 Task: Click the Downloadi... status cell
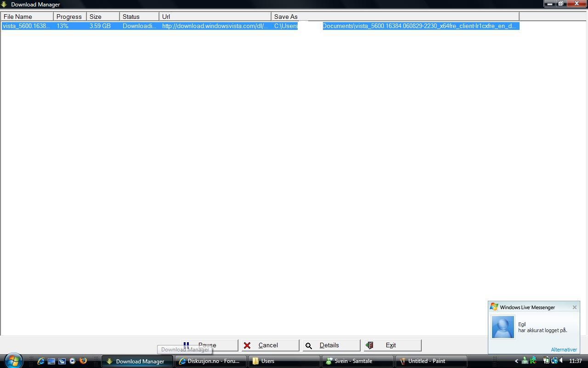139,26
